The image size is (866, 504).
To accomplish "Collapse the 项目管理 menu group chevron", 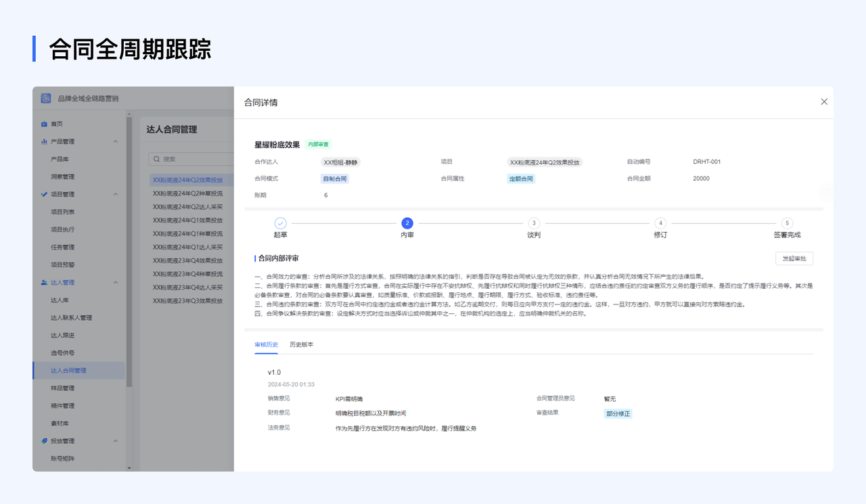I will (x=116, y=194).
